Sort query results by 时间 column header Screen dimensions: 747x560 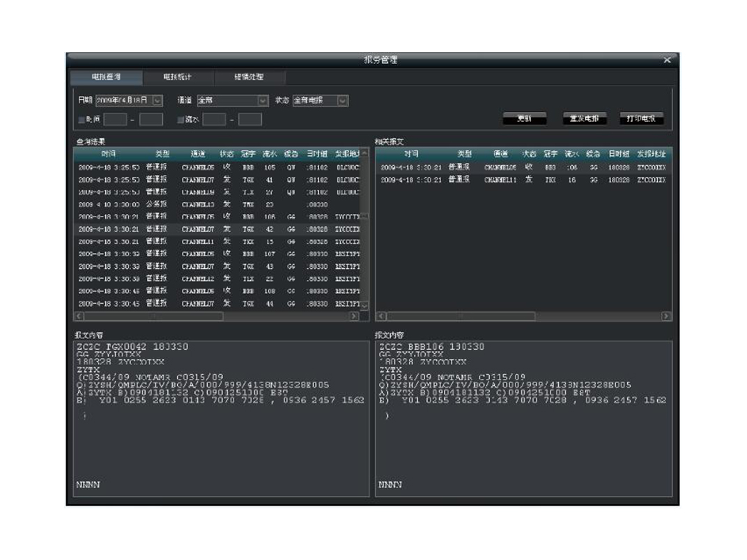(x=109, y=154)
